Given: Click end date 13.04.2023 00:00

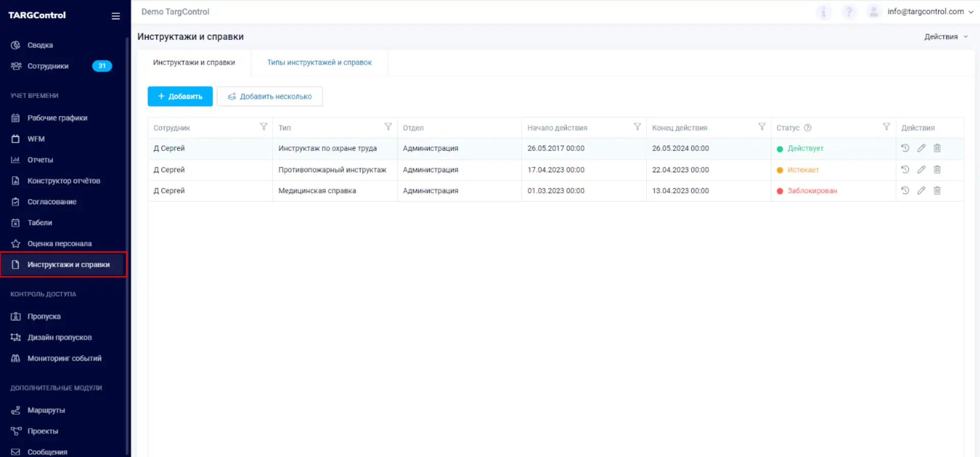Looking at the screenshot, I should (x=680, y=191).
